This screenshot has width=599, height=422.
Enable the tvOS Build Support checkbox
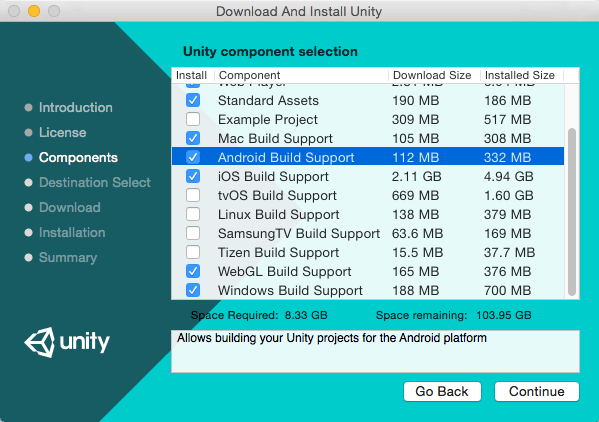point(193,195)
